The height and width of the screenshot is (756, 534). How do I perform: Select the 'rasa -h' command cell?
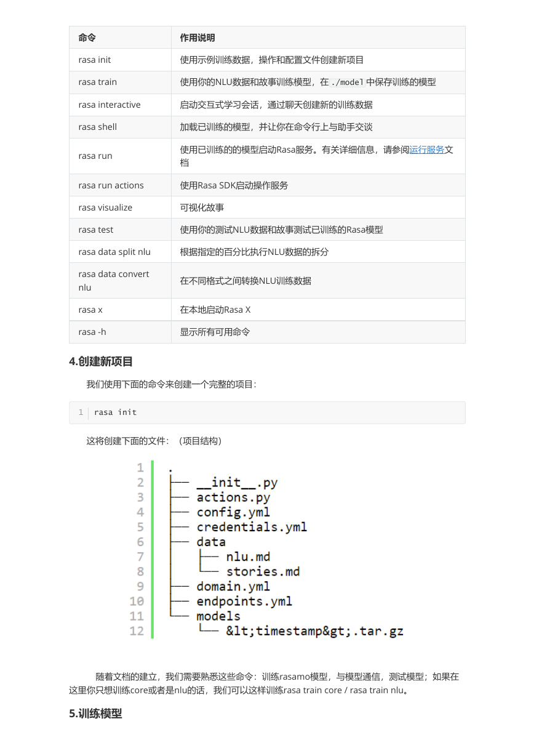120,332
